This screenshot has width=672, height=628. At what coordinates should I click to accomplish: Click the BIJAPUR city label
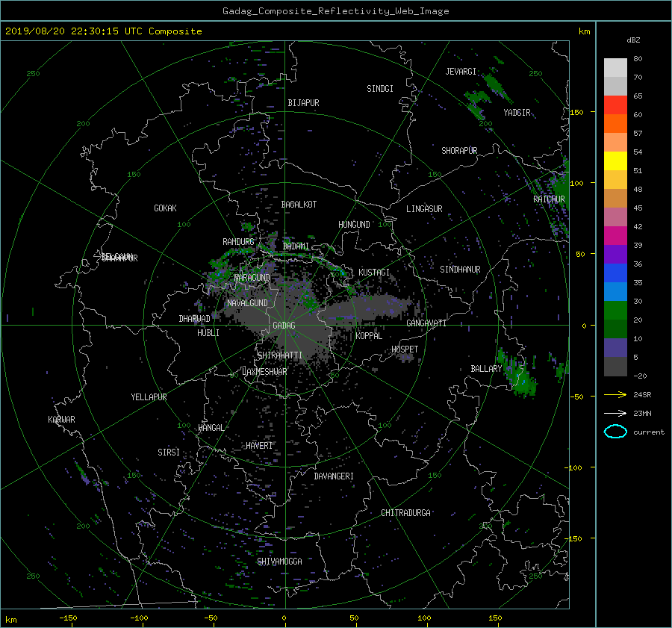pyautogui.click(x=303, y=103)
